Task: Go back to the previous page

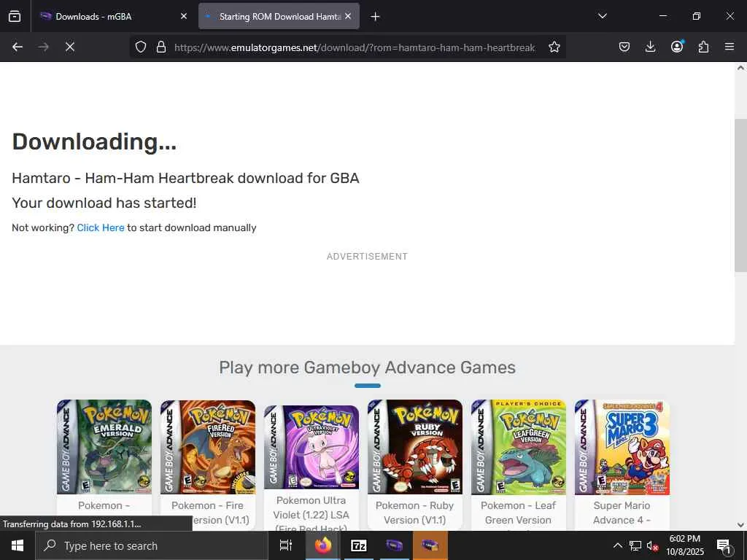Action: 18,47
